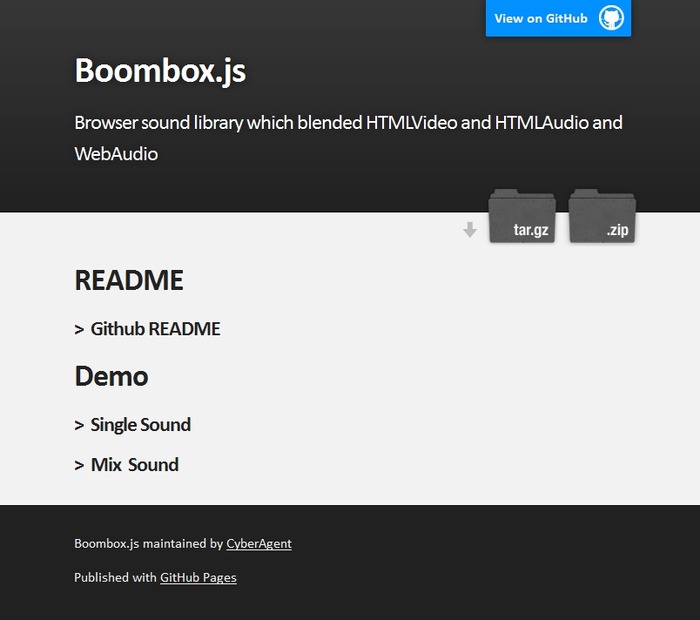Click the chevron before Mix Sound
Image resolution: width=700 pixels, height=620 pixels.
pos(79,466)
